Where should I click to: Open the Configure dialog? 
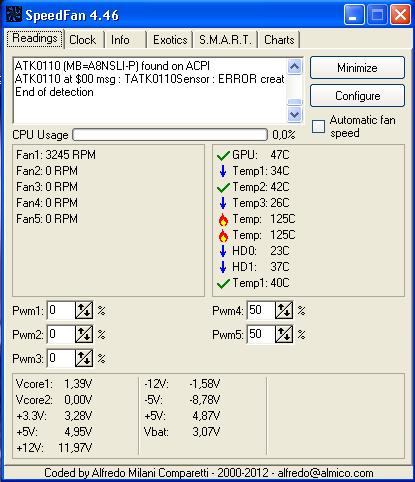click(x=357, y=96)
